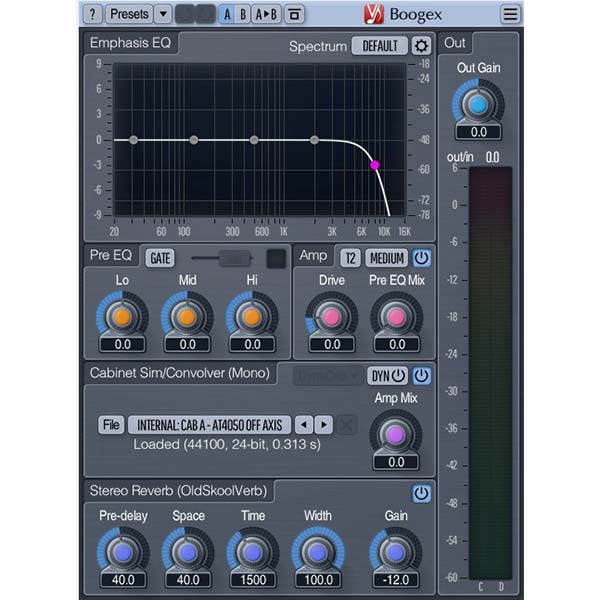Select the magenta EQ filter point
Viewport: 600px width, 600px height.
point(375,165)
